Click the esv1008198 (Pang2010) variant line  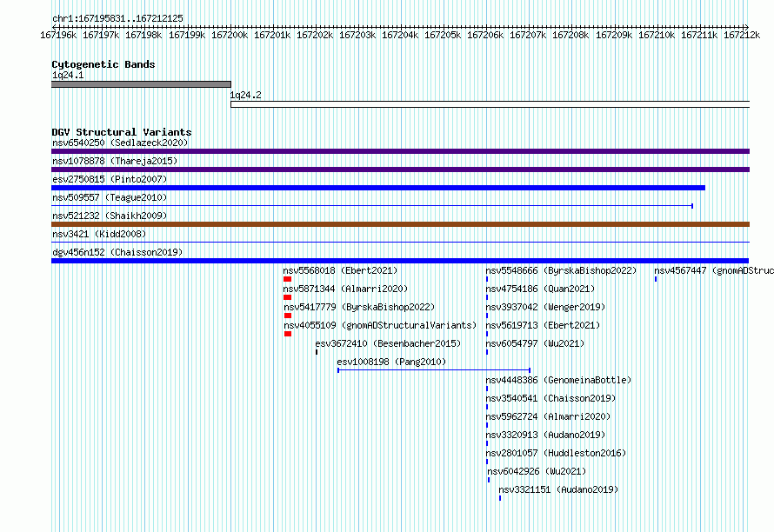coord(434,370)
